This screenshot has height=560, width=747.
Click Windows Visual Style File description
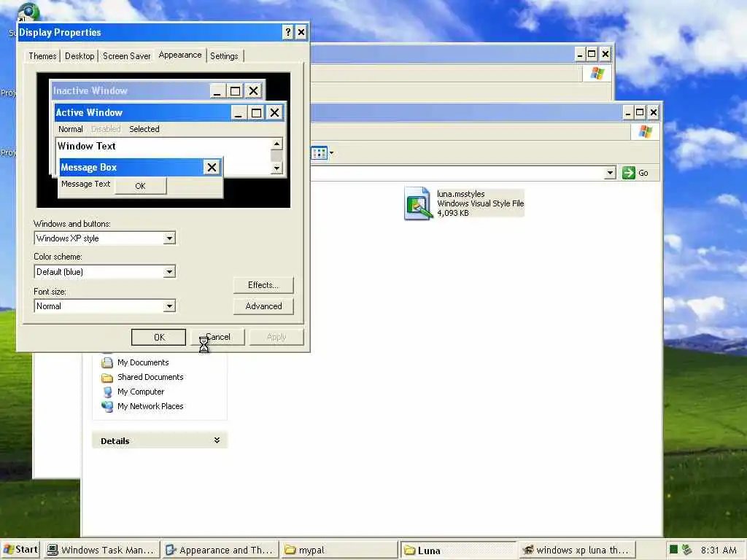(480, 203)
